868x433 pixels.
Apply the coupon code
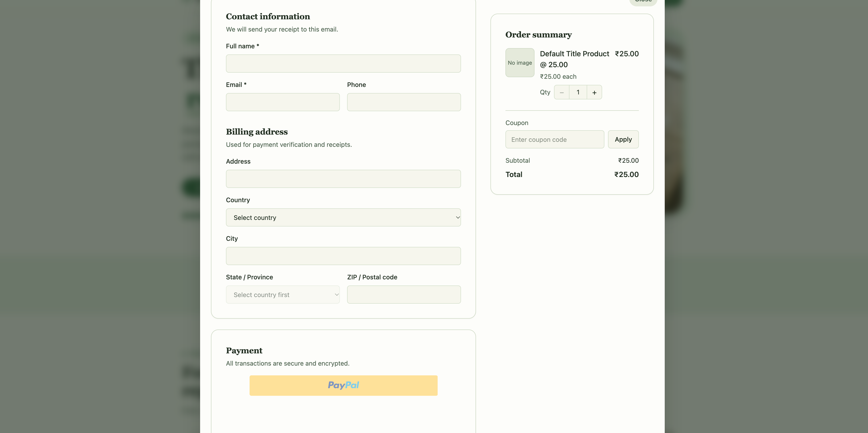(623, 139)
